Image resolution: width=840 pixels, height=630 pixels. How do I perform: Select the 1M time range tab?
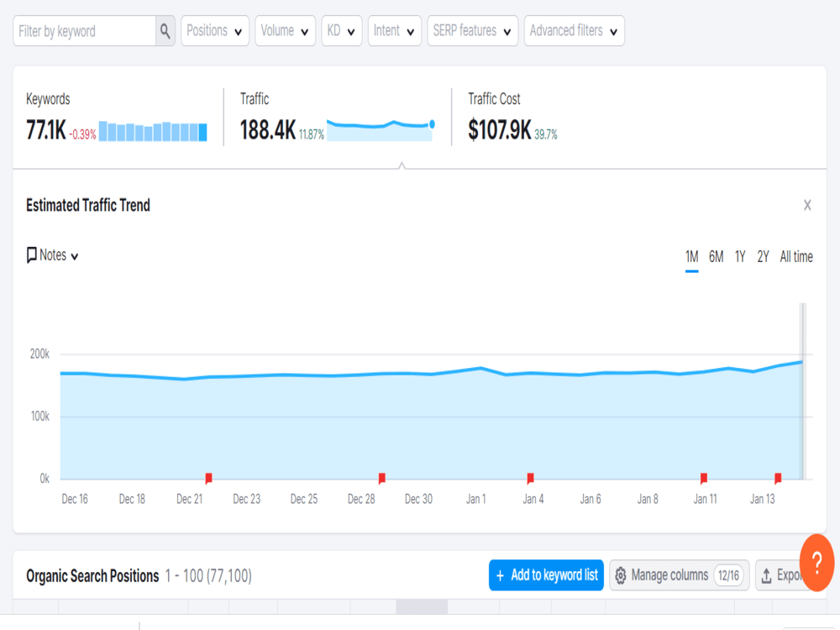click(691, 257)
